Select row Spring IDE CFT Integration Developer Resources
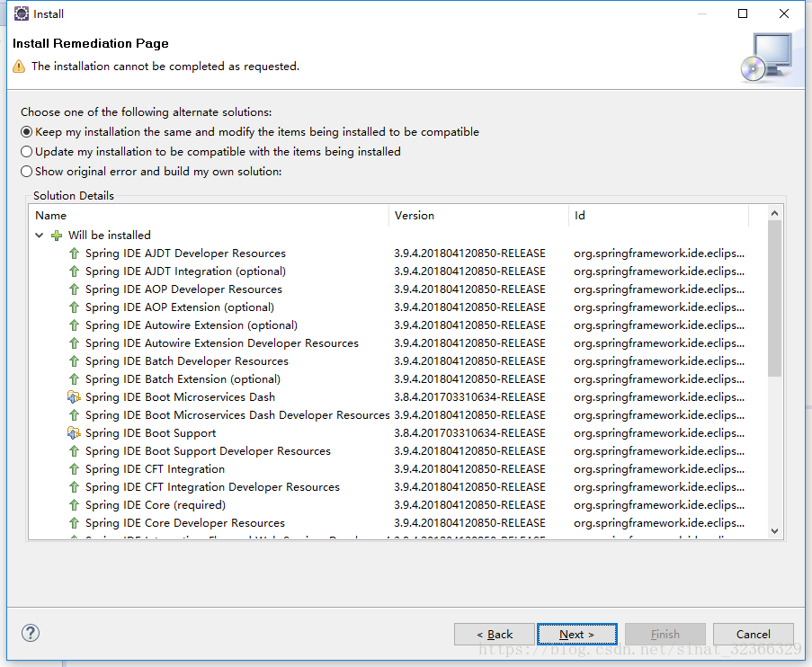This screenshot has height=667, width=812. (x=397, y=487)
